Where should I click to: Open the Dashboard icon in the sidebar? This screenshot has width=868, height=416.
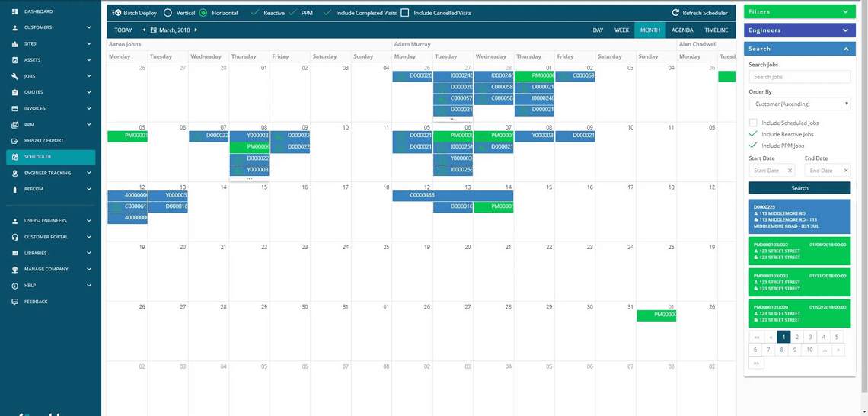[14, 11]
